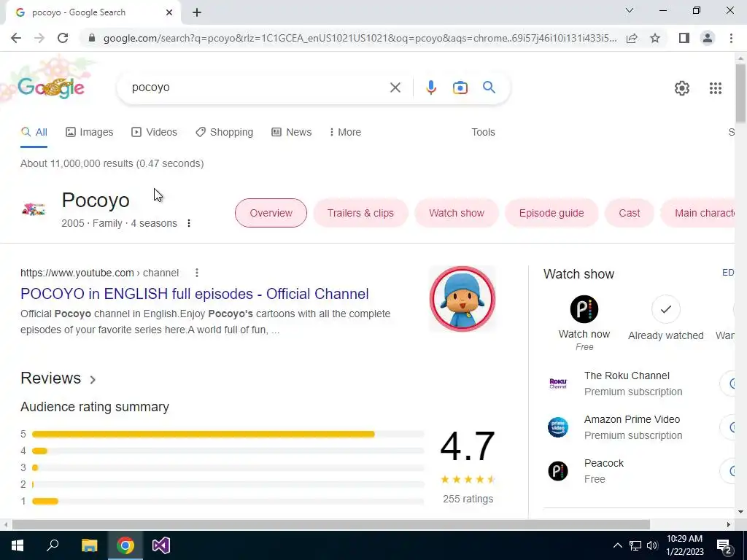Open Google apps grid
This screenshot has width=747, height=560.
point(715,88)
